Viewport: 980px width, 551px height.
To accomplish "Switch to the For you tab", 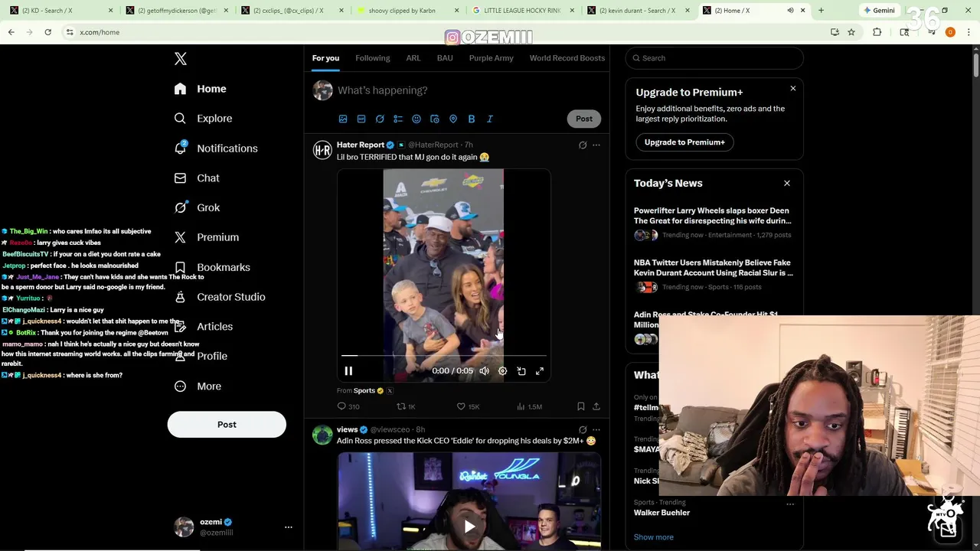I will tap(325, 58).
